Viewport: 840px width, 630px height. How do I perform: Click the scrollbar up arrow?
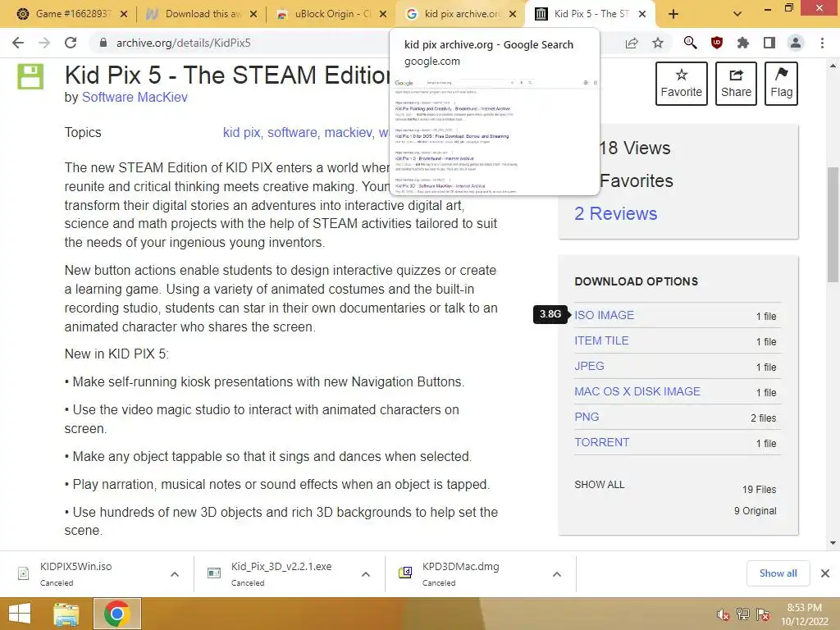click(833, 66)
